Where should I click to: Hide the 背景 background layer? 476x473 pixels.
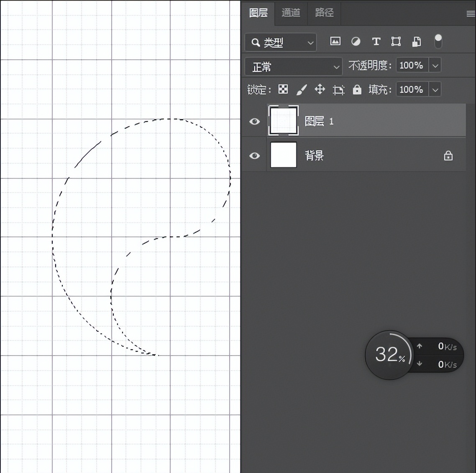pos(254,155)
